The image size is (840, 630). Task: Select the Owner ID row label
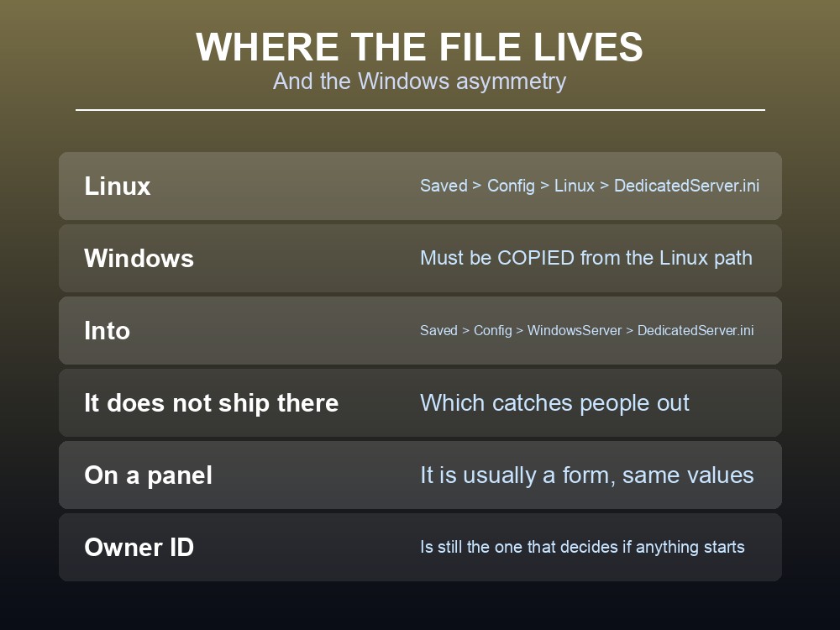[x=139, y=547]
